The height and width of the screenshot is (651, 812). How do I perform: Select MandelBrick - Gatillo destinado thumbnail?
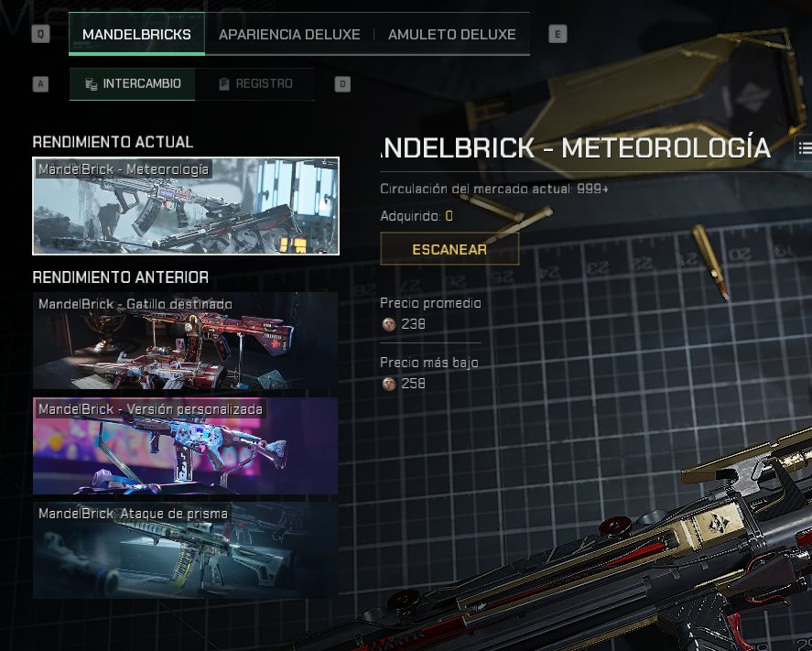[x=186, y=341]
